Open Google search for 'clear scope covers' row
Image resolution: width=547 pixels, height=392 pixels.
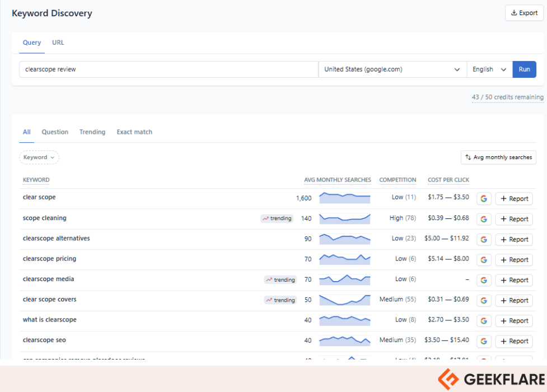pos(484,301)
